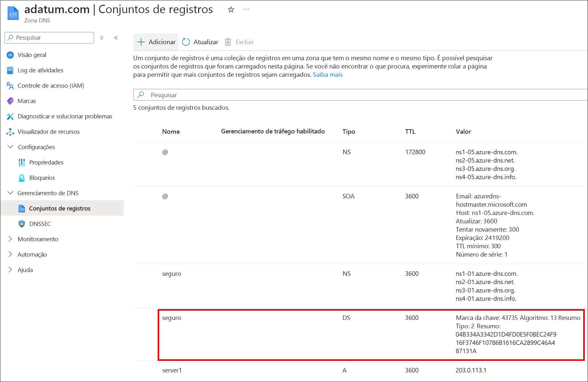
Task: Click the Diagnosticar e solucionar problemas wrench icon
Action: point(10,116)
